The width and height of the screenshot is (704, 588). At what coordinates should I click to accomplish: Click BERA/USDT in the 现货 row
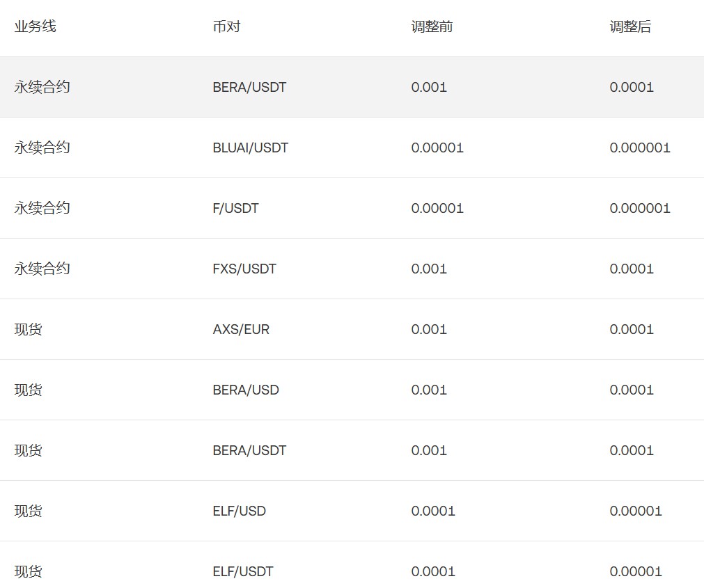click(249, 450)
